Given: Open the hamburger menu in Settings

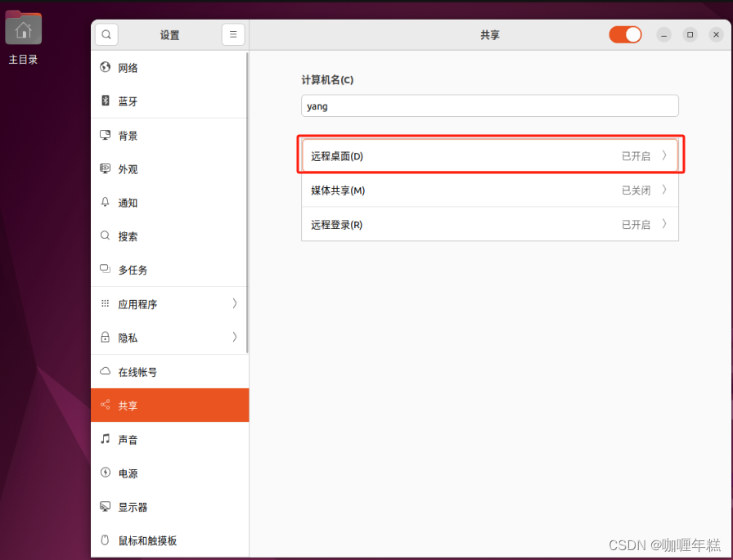Looking at the screenshot, I should point(233,34).
